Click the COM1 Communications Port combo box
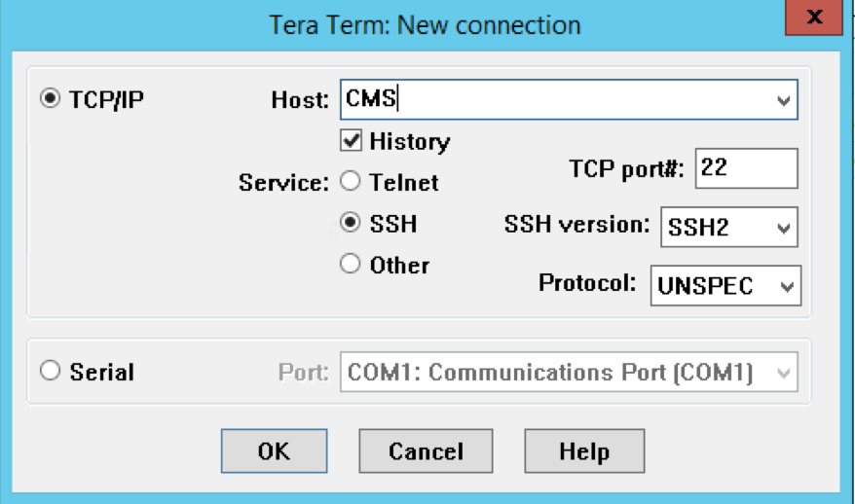Viewport: 855px width, 504px height. pyautogui.click(x=569, y=372)
